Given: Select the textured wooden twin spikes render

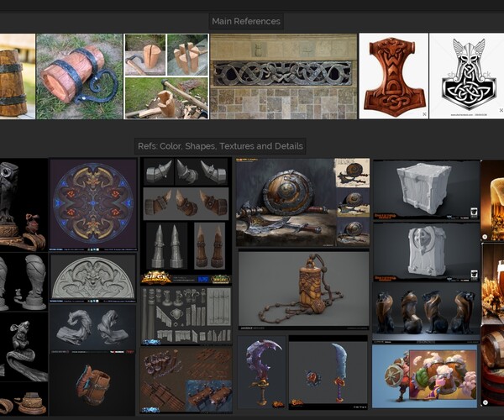Looking at the screenshot, I should (x=209, y=246).
